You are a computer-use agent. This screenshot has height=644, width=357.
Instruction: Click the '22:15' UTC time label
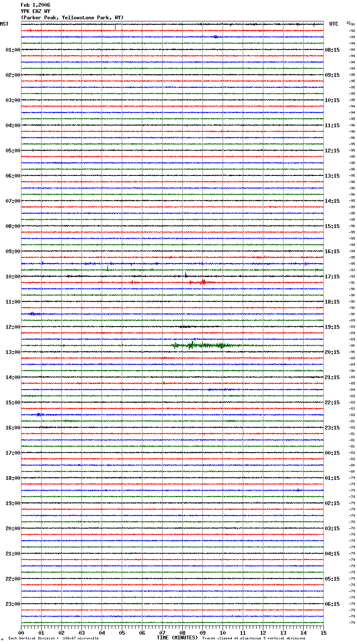coord(332,403)
